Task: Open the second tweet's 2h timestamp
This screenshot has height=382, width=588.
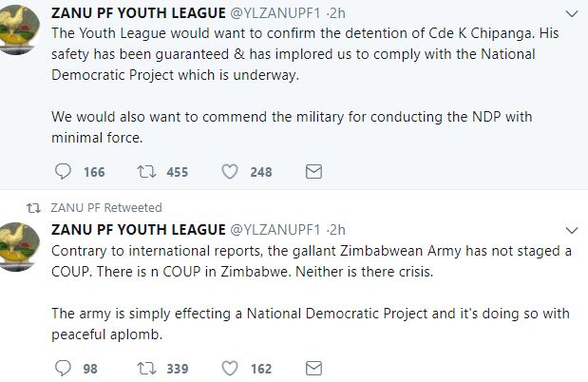Action: [x=337, y=229]
